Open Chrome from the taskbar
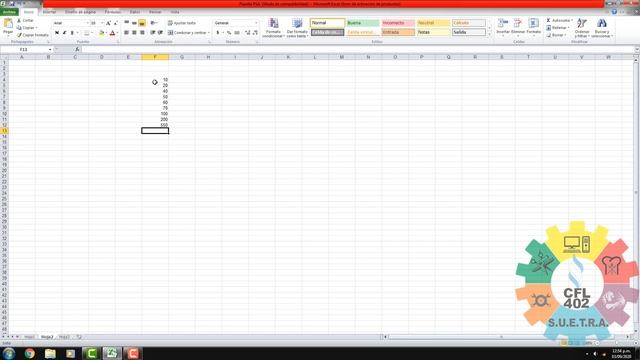The image size is (640, 360). 29,353
